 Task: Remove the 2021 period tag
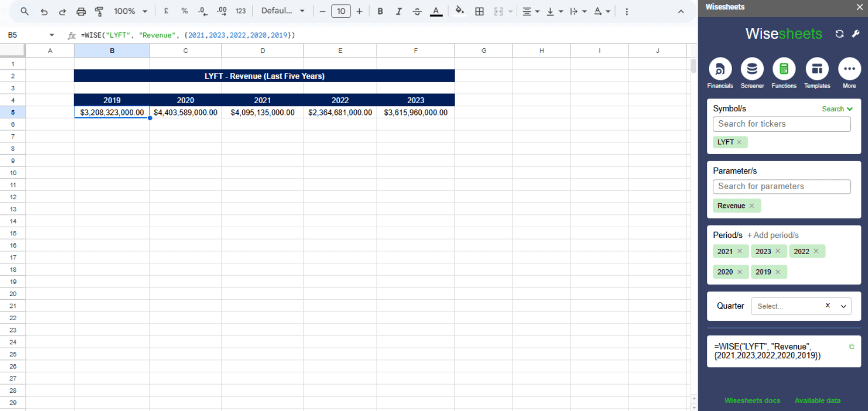click(x=740, y=251)
